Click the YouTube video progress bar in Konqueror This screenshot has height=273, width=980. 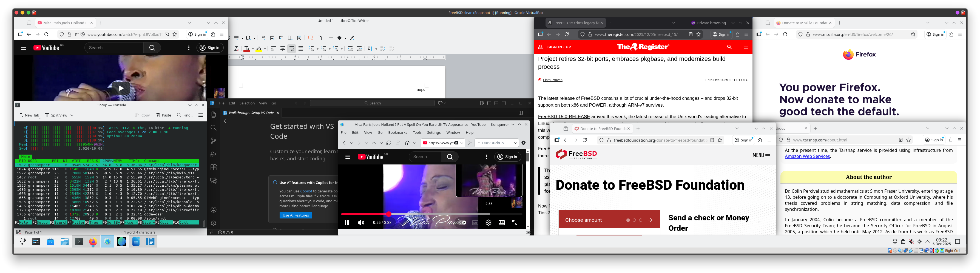click(x=438, y=214)
